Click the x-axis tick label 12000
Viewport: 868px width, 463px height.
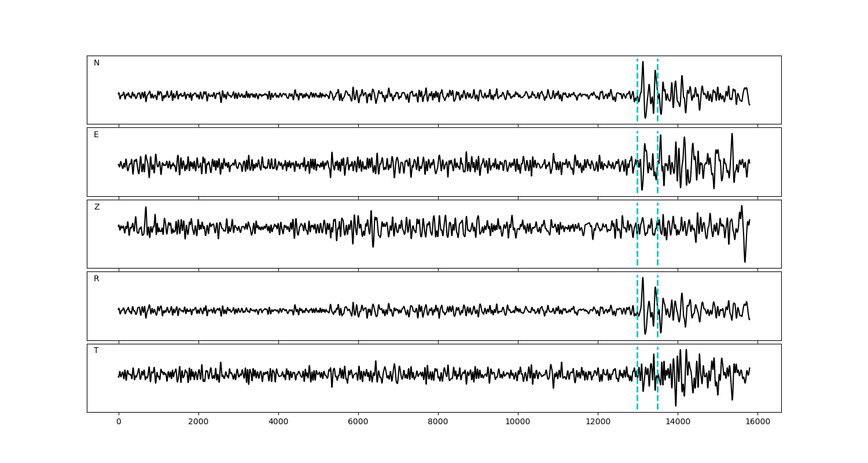point(598,422)
